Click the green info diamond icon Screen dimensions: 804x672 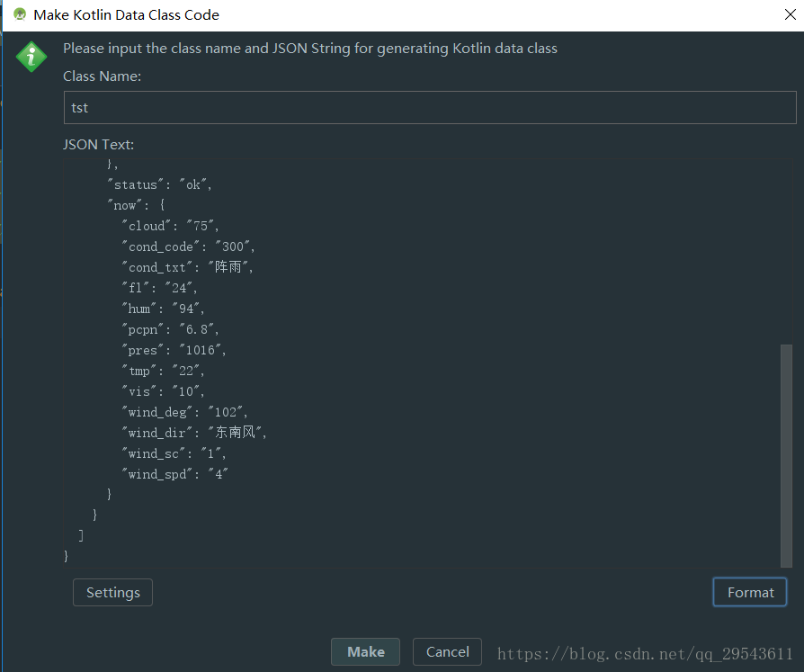[x=31, y=57]
